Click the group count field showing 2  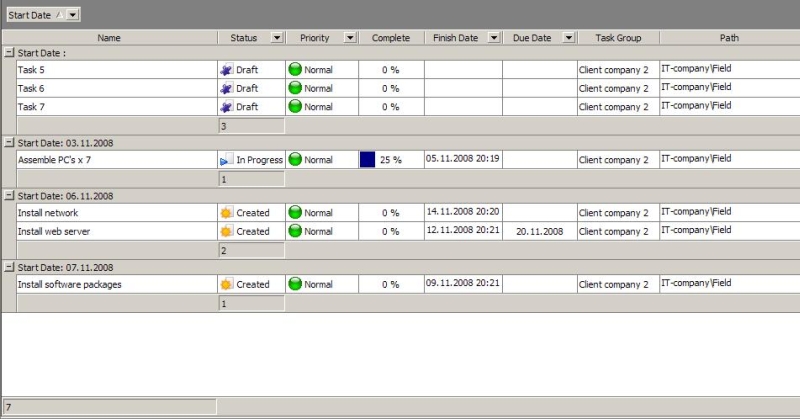click(x=252, y=251)
